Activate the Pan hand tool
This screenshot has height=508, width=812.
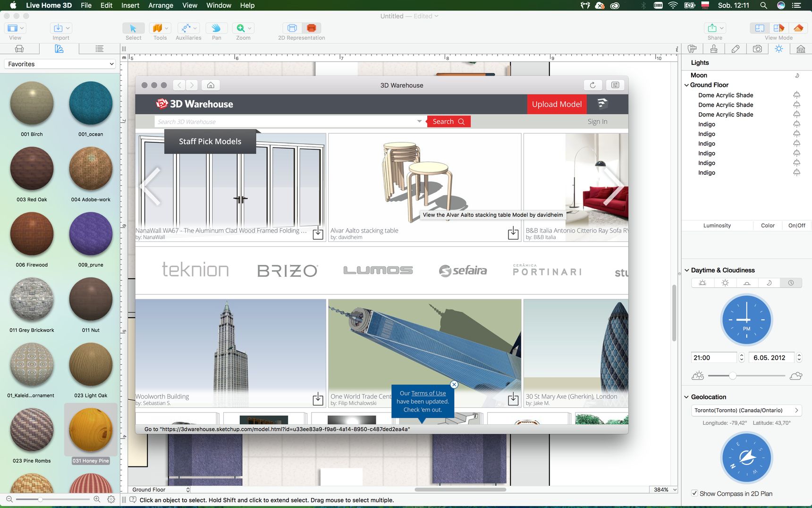click(216, 28)
